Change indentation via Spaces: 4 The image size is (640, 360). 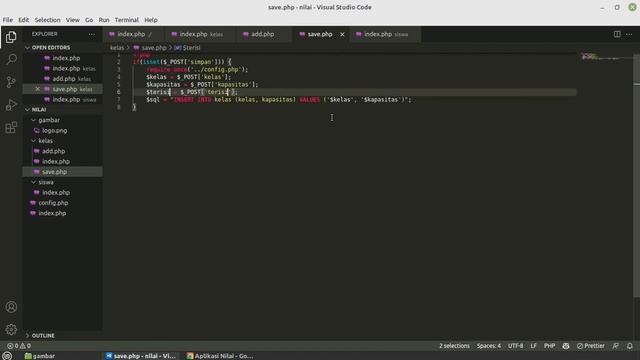coord(489,346)
